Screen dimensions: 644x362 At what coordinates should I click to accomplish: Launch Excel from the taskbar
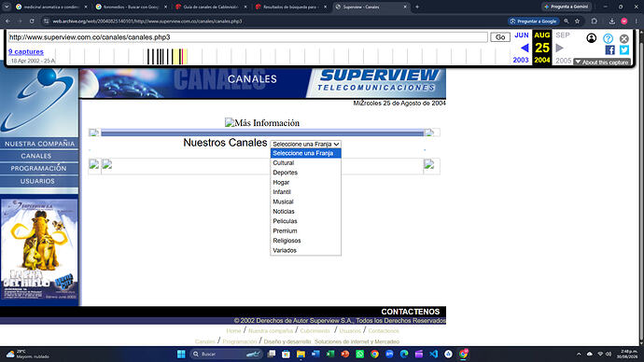(x=330, y=354)
